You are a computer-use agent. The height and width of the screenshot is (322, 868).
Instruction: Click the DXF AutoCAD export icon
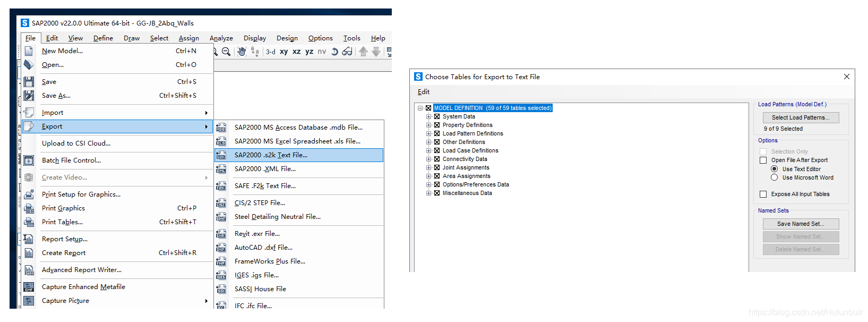pyautogui.click(x=221, y=248)
